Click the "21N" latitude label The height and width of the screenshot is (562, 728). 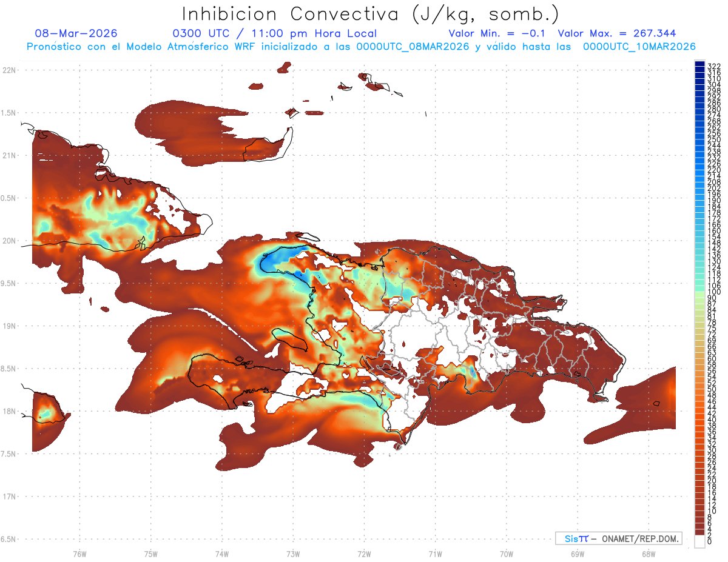[x=10, y=155]
